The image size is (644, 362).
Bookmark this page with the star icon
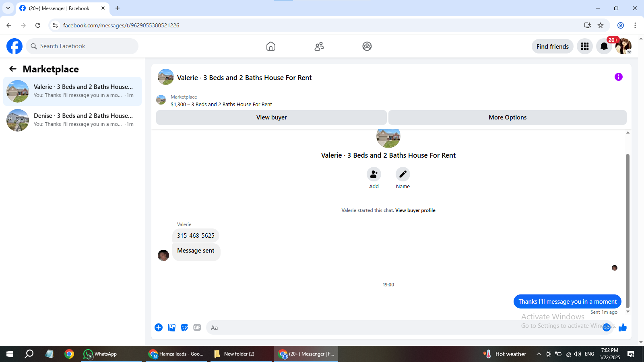[x=601, y=25]
